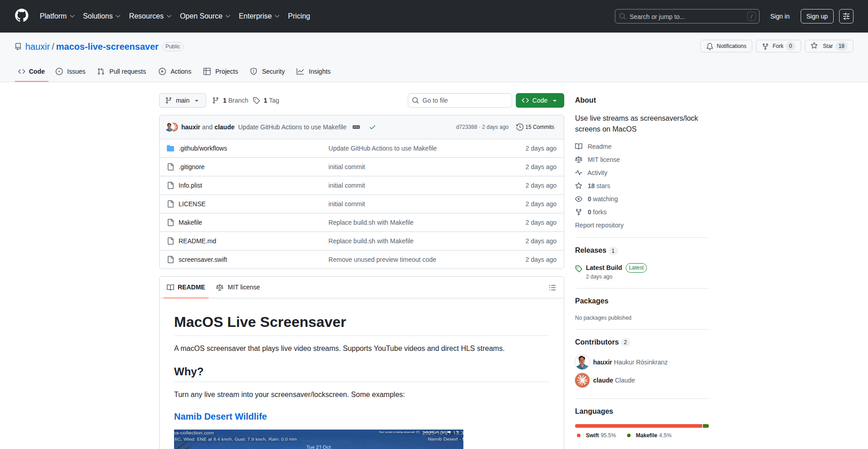The height and width of the screenshot is (449, 868).
Task: Open the .github/workflows folder
Action: pyautogui.click(x=203, y=148)
